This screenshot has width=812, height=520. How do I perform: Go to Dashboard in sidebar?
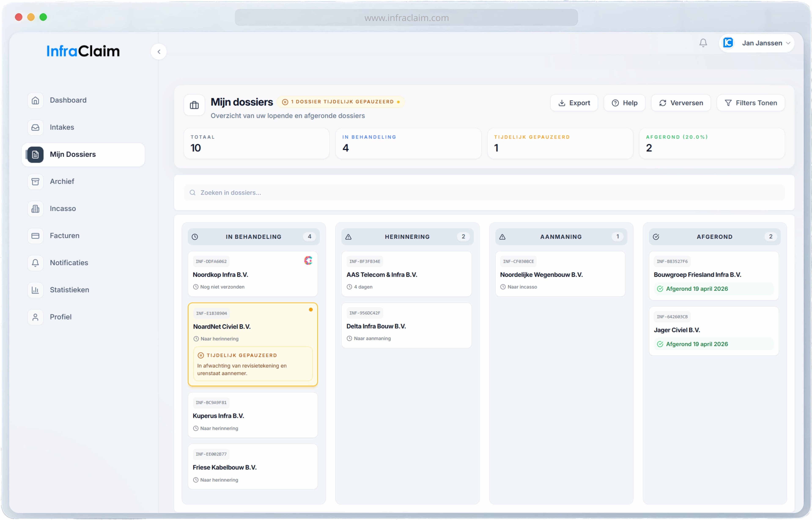pos(83,100)
